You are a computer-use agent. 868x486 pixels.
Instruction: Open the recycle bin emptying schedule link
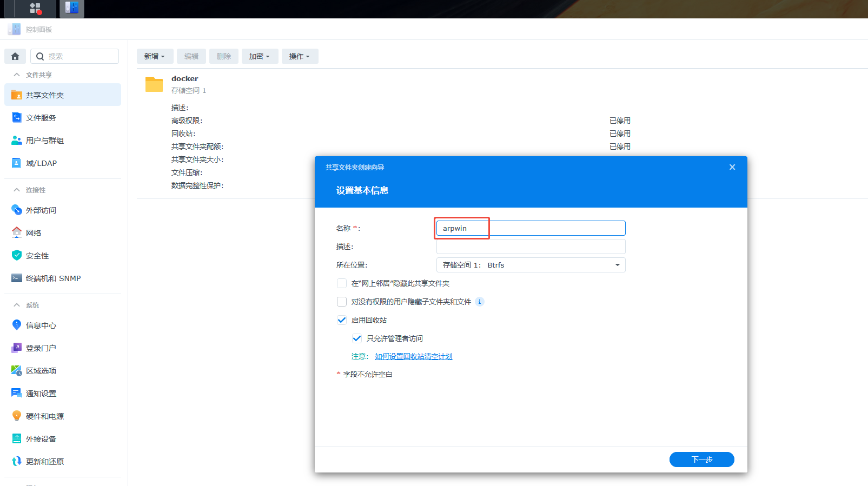click(x=414, y=356)
